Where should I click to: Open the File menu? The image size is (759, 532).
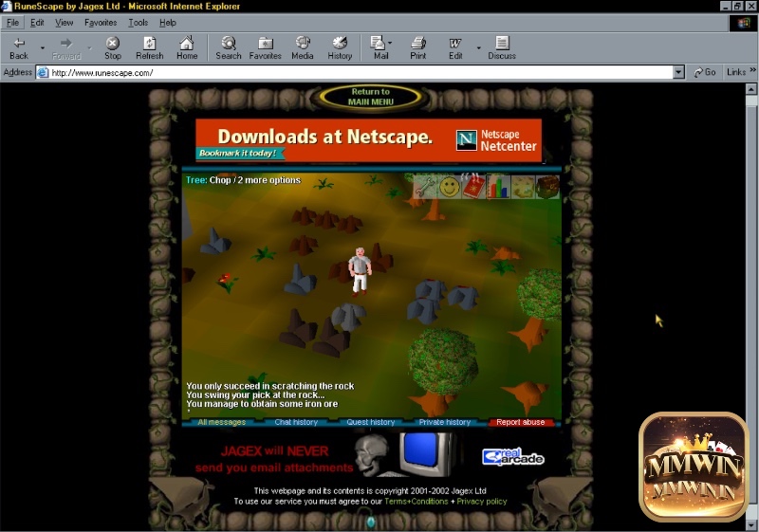point(12,23)
